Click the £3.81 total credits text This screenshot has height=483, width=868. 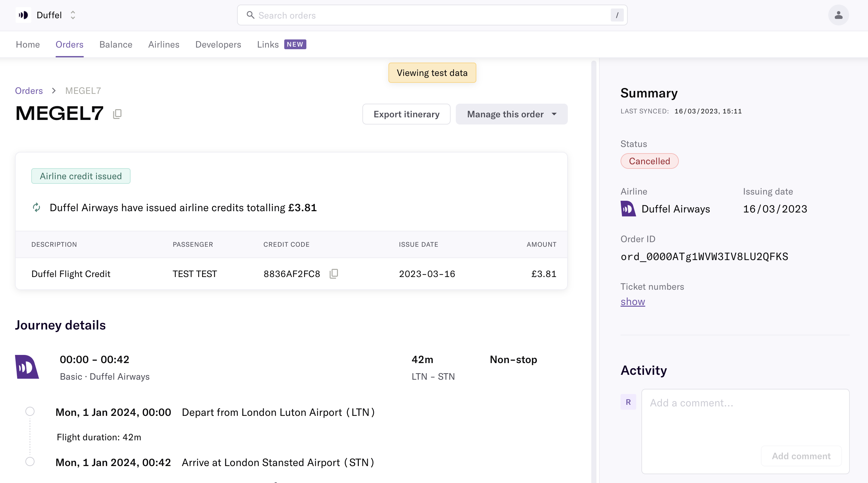[302, 208]
